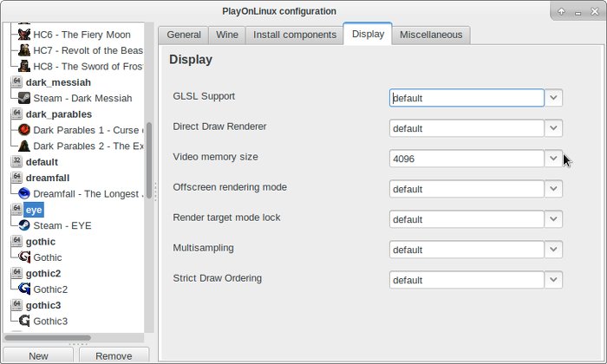Click the Dark Parables 1 red icon

[x=24, y=130]
